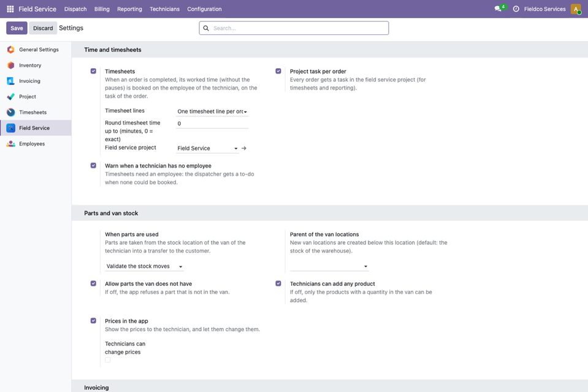
Task: Click the General Settings sidebar icon
Action: coord(11,50)
